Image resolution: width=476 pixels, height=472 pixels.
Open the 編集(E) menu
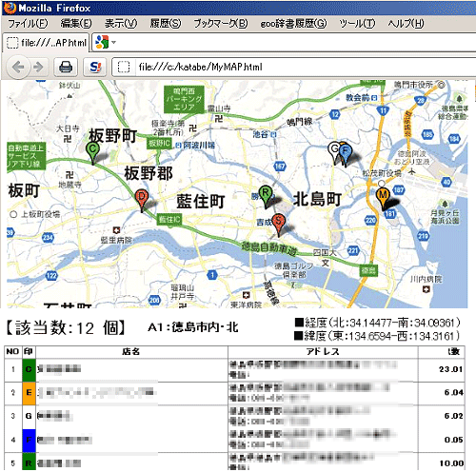coord(75,23)
